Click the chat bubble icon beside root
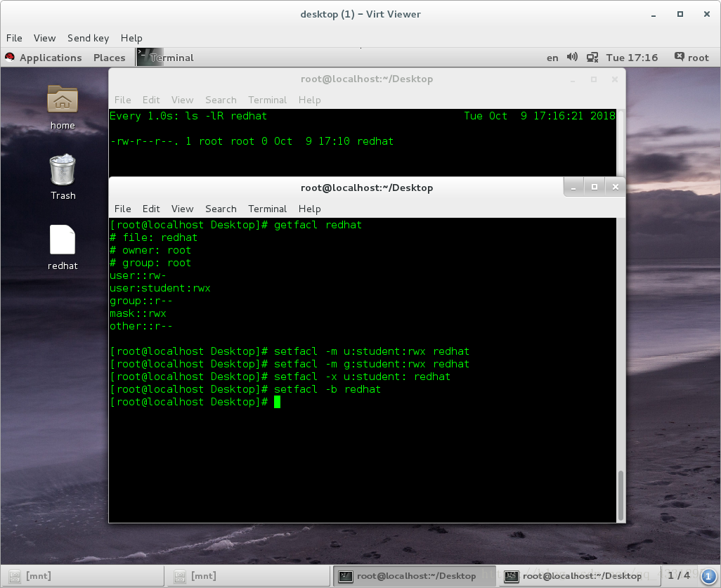The width and height of the screenshot is (721, 588). pos(679,57)
